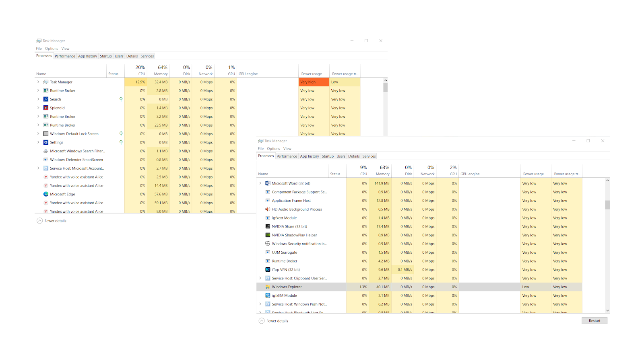Click the "12.9%" CPU cell of Task Manager

(136, 82)
